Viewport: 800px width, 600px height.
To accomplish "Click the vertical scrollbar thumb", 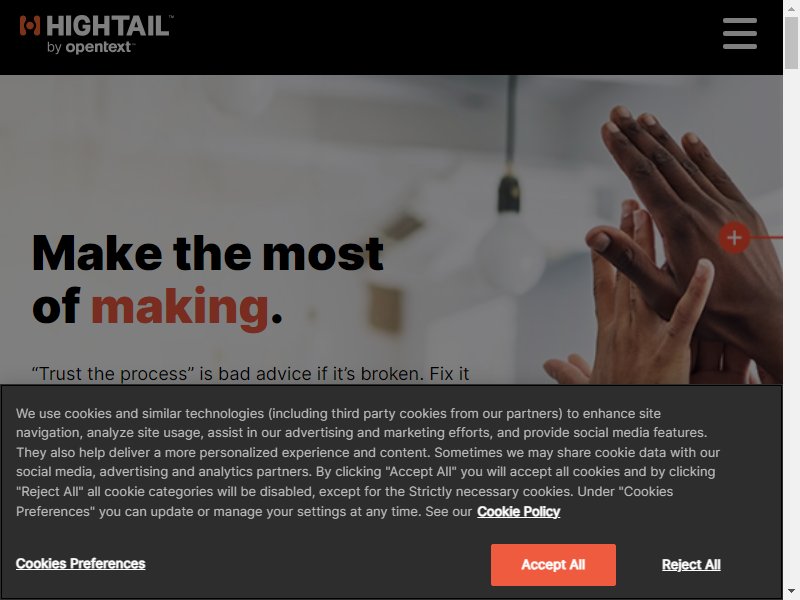I will (x=791, y=43).
